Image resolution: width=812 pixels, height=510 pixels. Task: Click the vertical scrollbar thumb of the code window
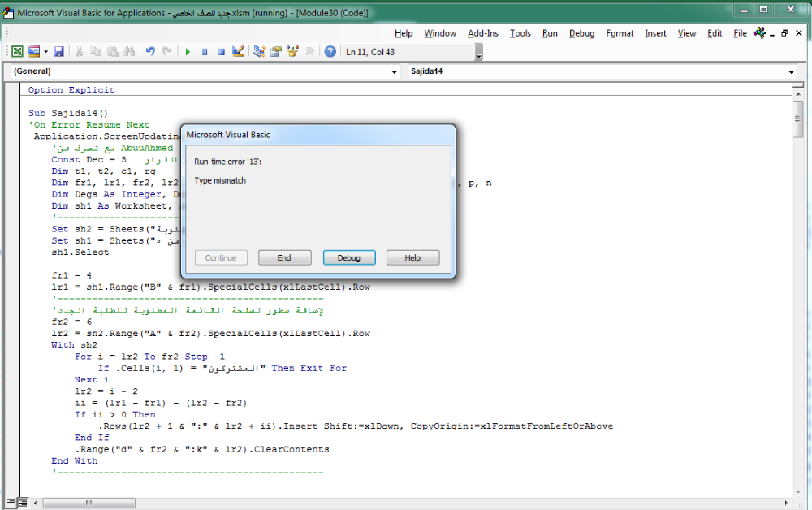coord(797,119)
